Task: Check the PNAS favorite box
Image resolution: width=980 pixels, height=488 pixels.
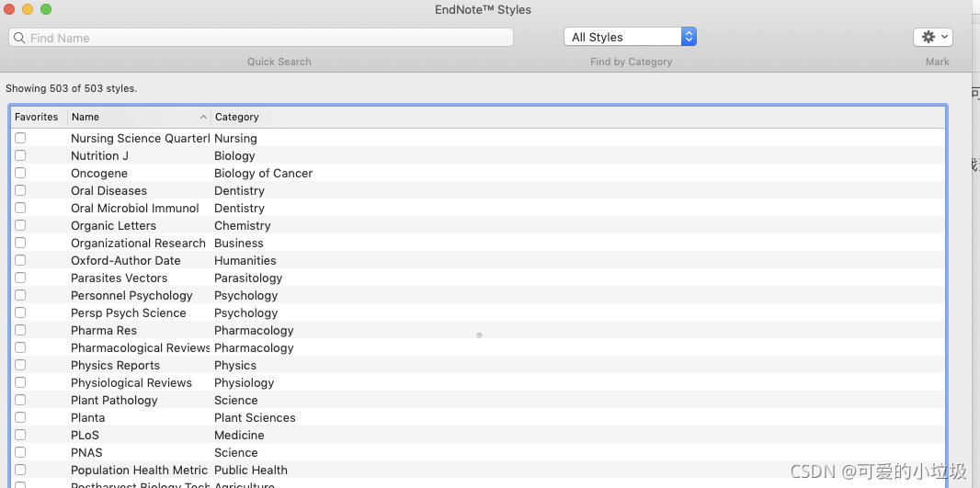Action: [x=20, y=452]
